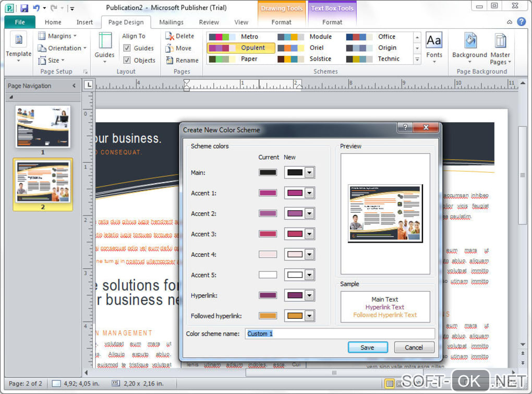Click the Save button in dialog
The height and width of the screenshot is (394, 532).
pyautogui.click(x=368, y=347)
